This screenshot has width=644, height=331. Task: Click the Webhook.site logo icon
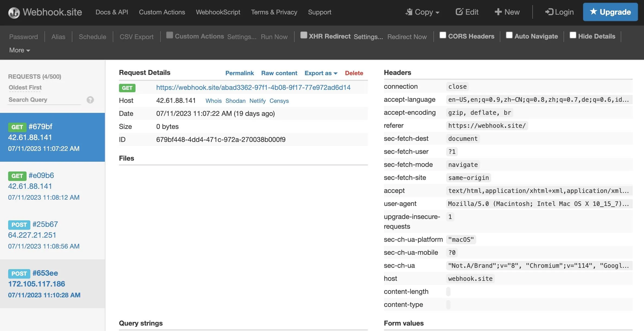14,12
